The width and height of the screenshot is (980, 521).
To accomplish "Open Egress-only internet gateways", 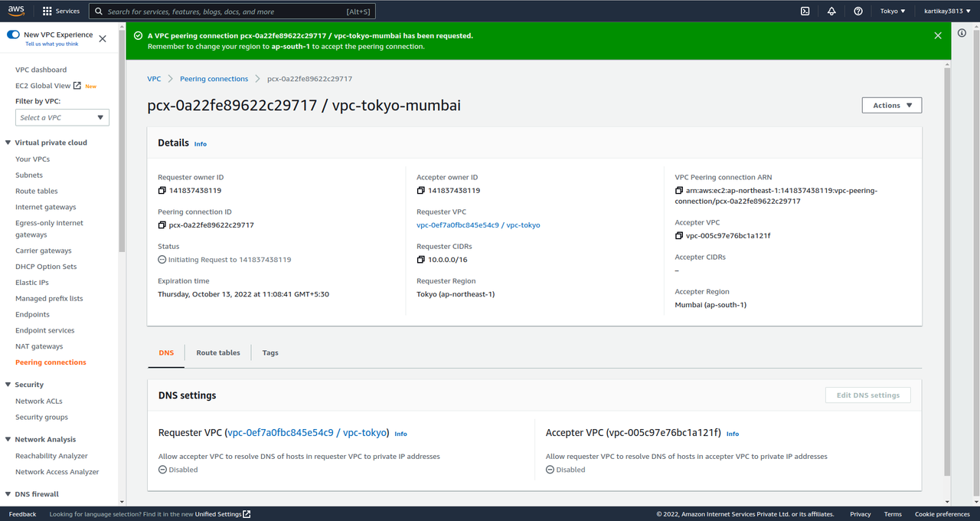I will pyautogui.click(x=49, y=229).
